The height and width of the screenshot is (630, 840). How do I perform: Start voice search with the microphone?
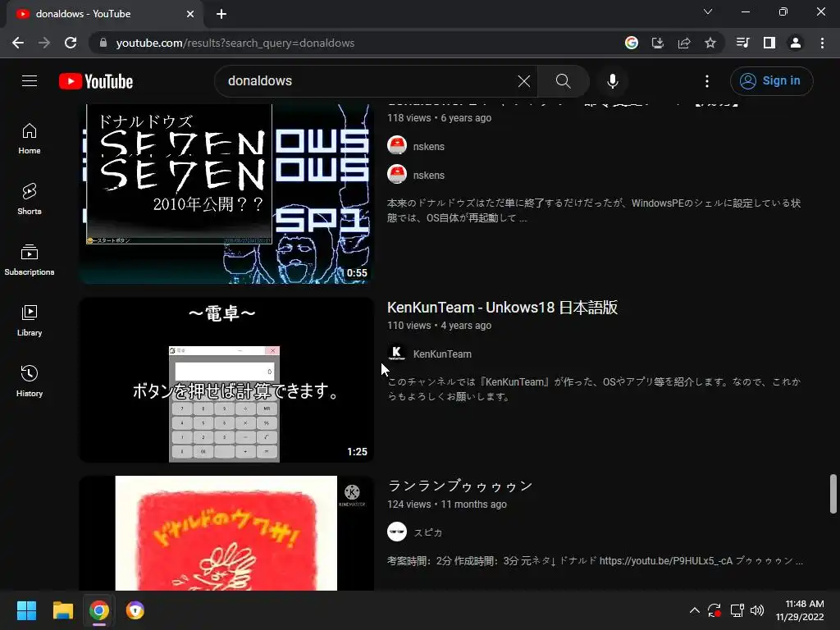tap(613, 81)
